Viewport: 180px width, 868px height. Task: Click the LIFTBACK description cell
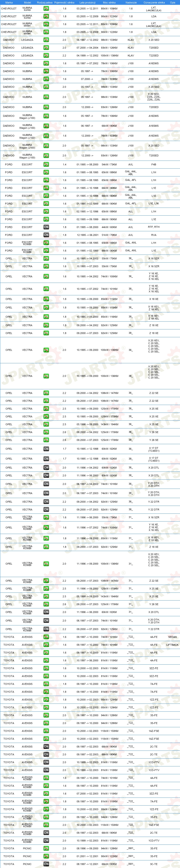(172, 645)
